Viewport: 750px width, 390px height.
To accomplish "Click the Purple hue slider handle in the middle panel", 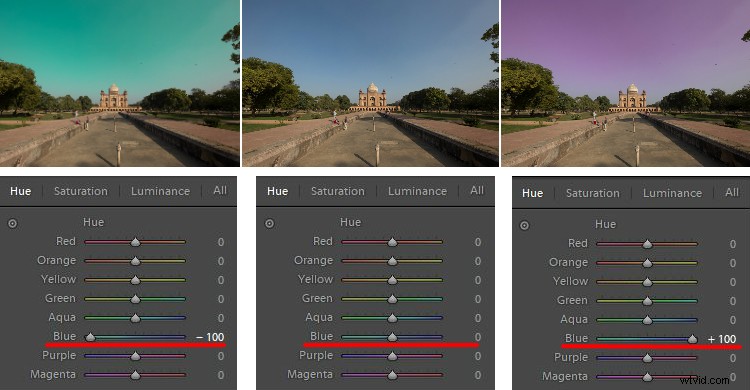I will click(392, 356).
